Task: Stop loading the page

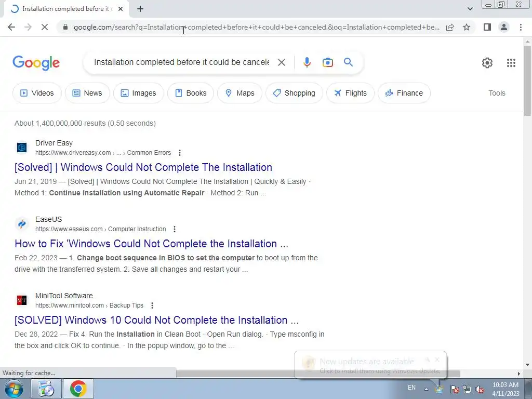Action: (x=45, y=27)
